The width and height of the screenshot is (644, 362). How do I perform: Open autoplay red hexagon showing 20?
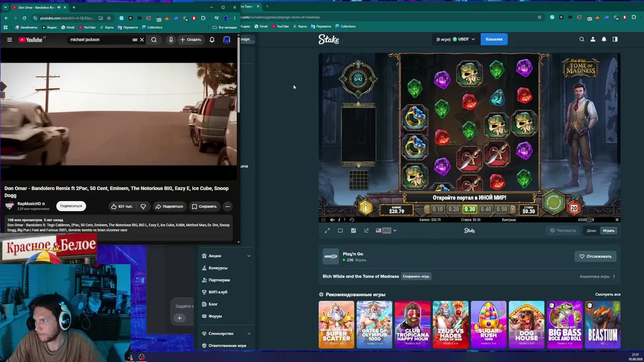coord(574,208)
